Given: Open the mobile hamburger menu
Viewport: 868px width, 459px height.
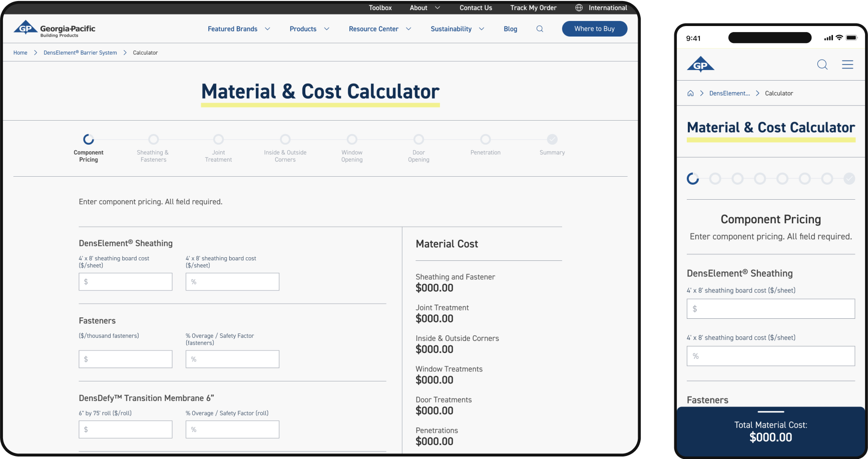Looking at the screenshot, I should pyautogui.click(x=847, y=65).
